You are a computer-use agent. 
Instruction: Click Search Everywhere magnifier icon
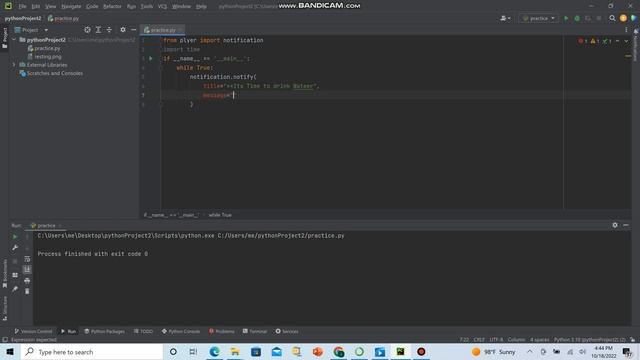click(x=612, y=18)
